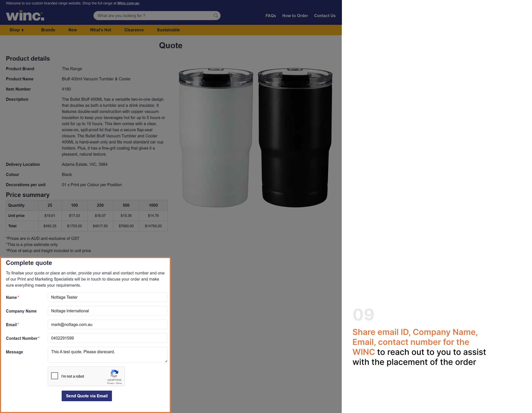
Task: Tick the I'm not a robot checkbox
Action: [x=55, y=376]
